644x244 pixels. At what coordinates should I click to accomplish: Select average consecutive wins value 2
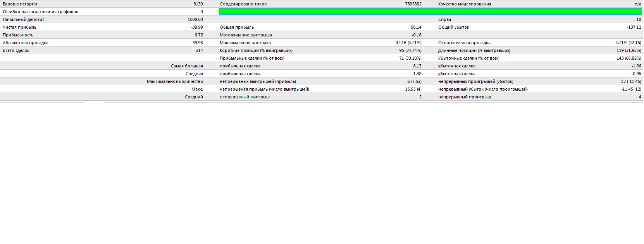[420, 97]
